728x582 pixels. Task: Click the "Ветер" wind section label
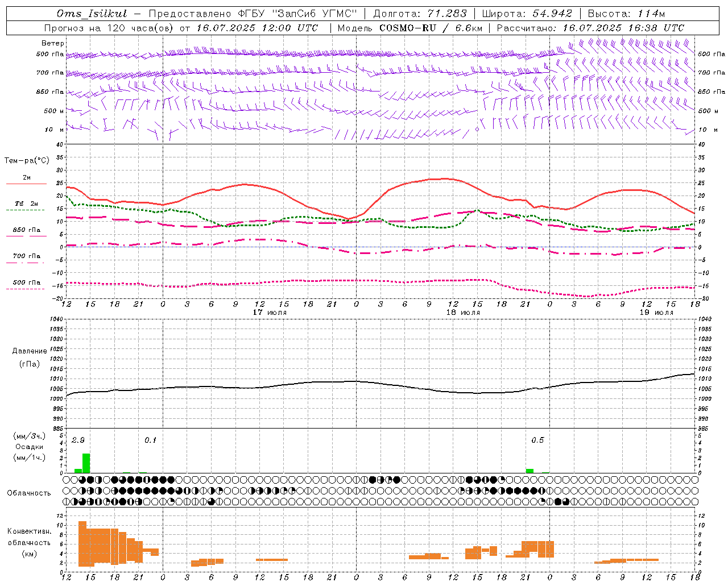(x=53, y=43)
